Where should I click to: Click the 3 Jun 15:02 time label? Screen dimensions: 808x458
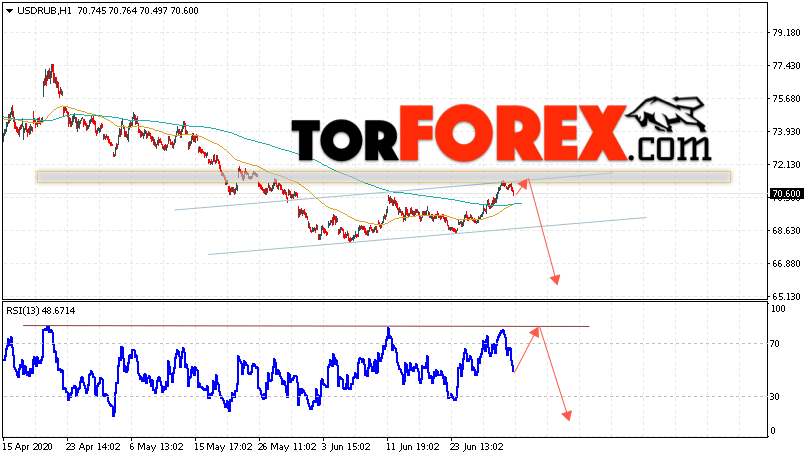(x=346, y=447)
